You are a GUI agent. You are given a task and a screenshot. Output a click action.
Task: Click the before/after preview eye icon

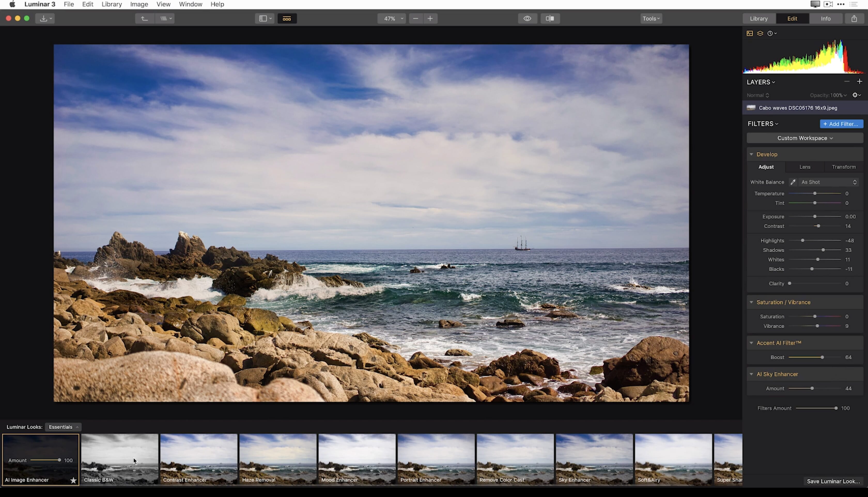(527, 19)
